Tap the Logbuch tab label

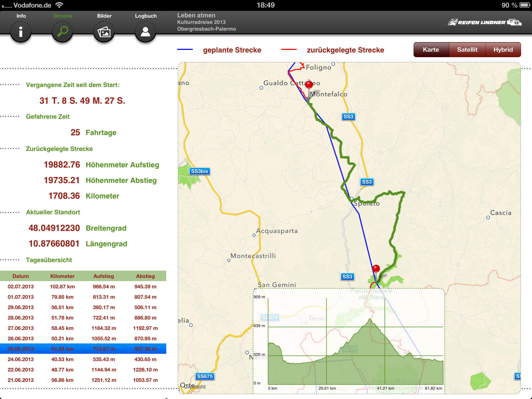[146, 16]
